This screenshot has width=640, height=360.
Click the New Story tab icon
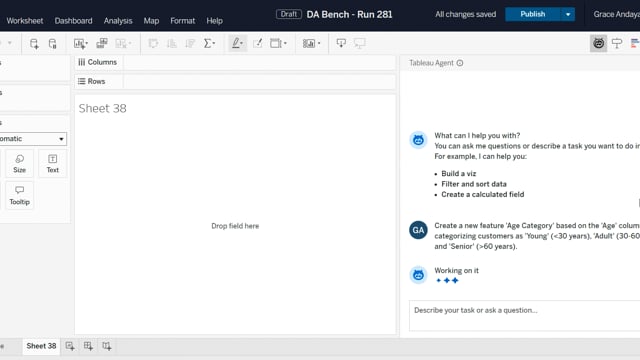click(107, 346)
